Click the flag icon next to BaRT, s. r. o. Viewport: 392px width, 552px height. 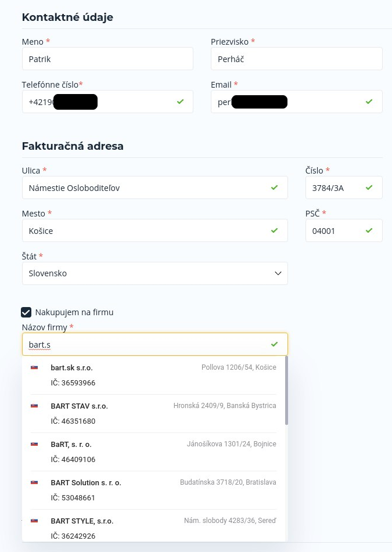34,444
